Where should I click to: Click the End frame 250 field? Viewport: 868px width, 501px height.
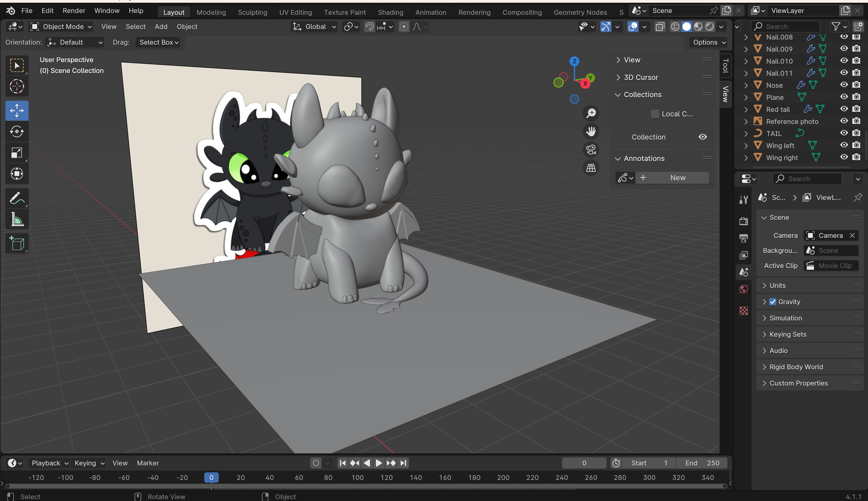702,463
